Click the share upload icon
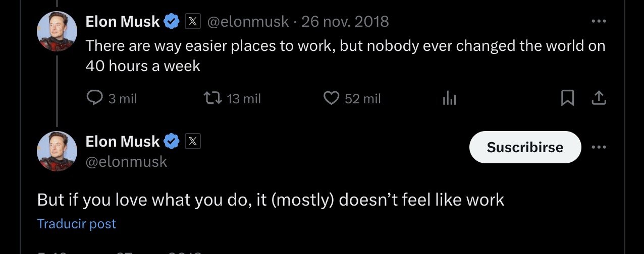This screenshot has width=644, height=254. (598, 98)
